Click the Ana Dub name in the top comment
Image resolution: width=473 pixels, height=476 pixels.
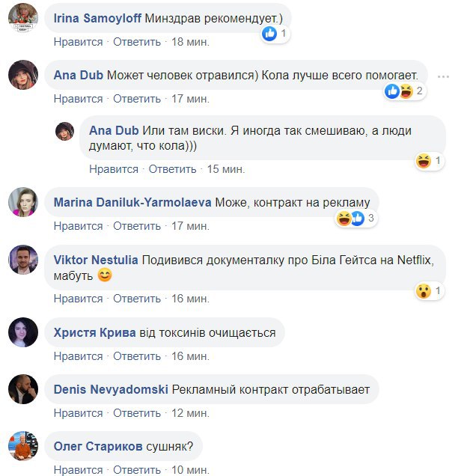click(79, 75)
